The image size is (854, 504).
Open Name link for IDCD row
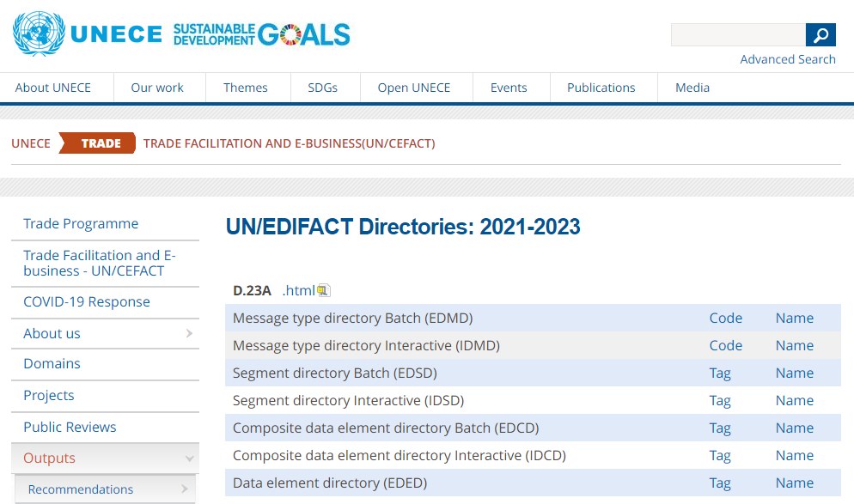[x=794, y=456]
